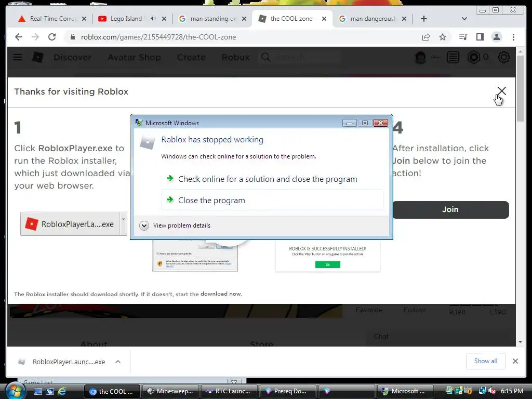The image size is (532, 399).
Task: Open the Discover menu item
Action: point(73,57)
